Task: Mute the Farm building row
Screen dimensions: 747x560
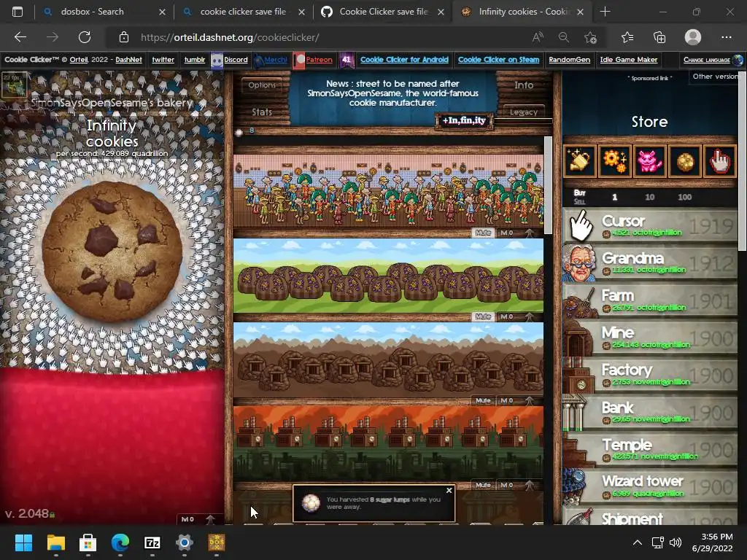Action: (483, 316)
